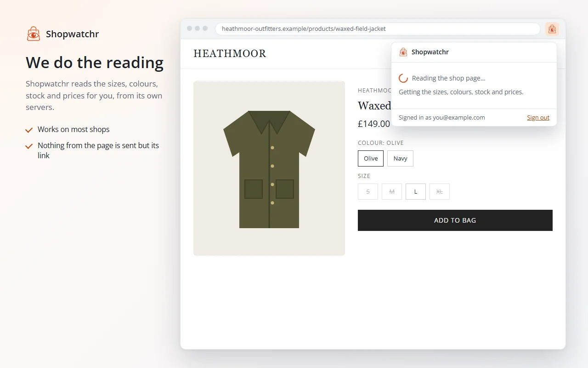Image resolution: width=588 pixels, height=368 pixels.
Task: Choose size S
Action: pyautogui.click(x=368, y=191)
